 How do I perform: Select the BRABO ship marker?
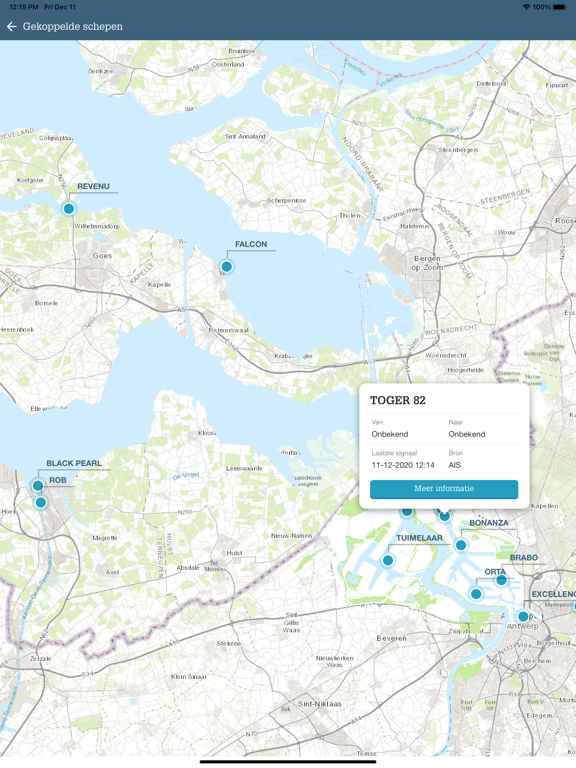[x=501, y=580]
